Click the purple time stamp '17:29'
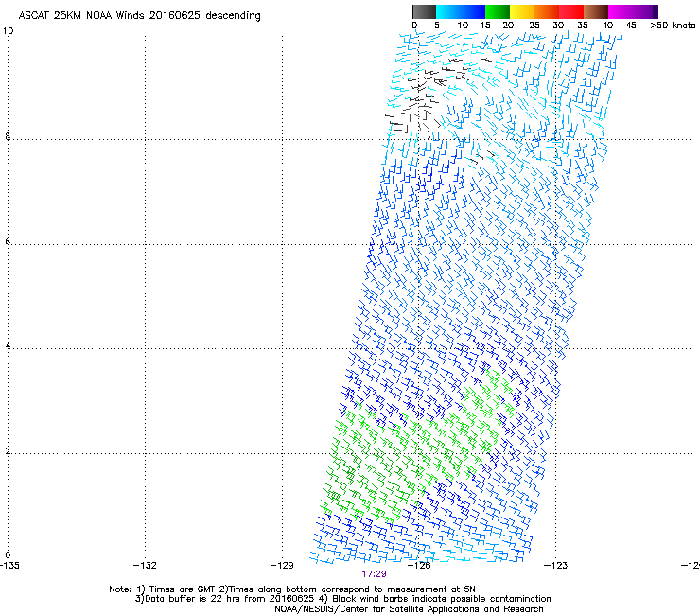This screenshot has width=700, height=615. pyautogui.click(x=374, y=574)
